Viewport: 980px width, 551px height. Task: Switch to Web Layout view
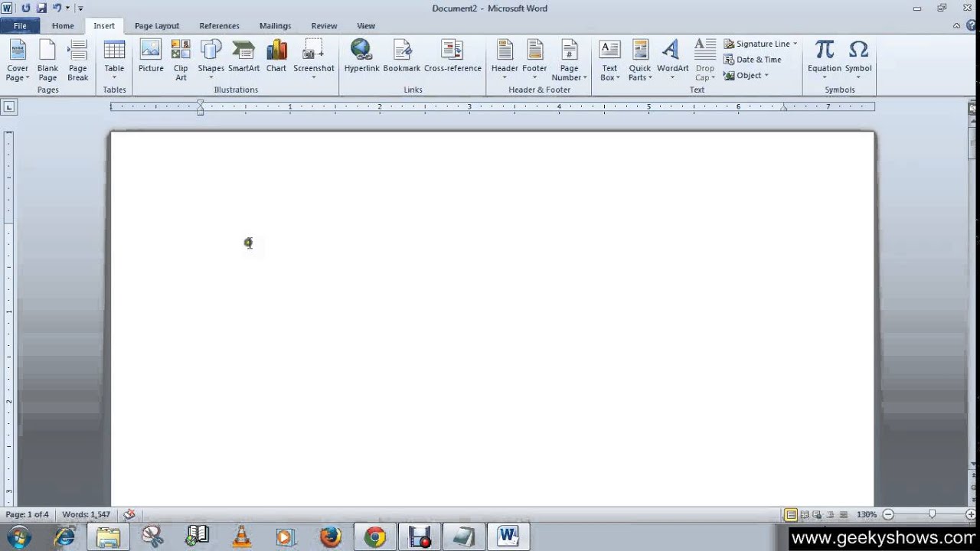(x=818, y=515)
